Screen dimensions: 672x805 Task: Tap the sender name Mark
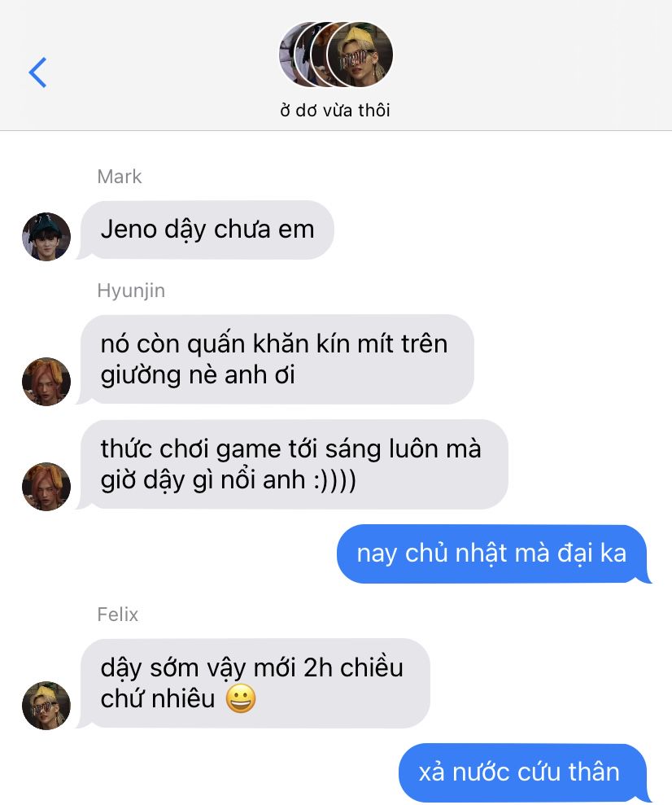point(119,176)
